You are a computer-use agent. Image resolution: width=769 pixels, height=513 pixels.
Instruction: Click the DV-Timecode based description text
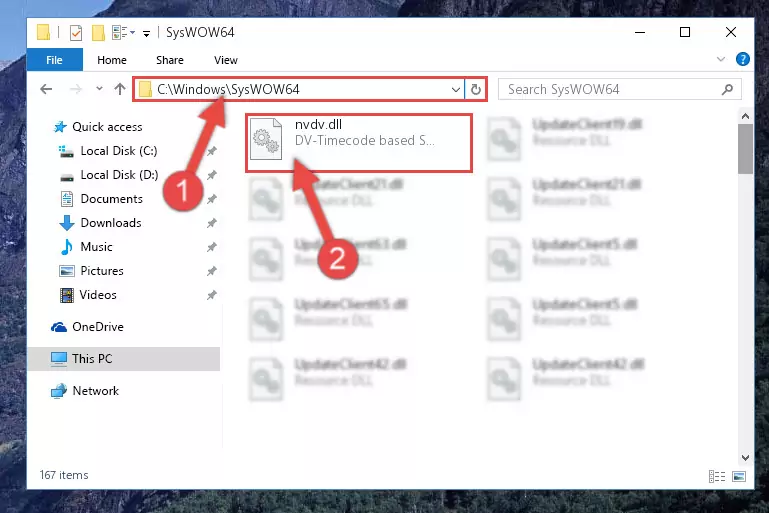click(x=364, y=140)
